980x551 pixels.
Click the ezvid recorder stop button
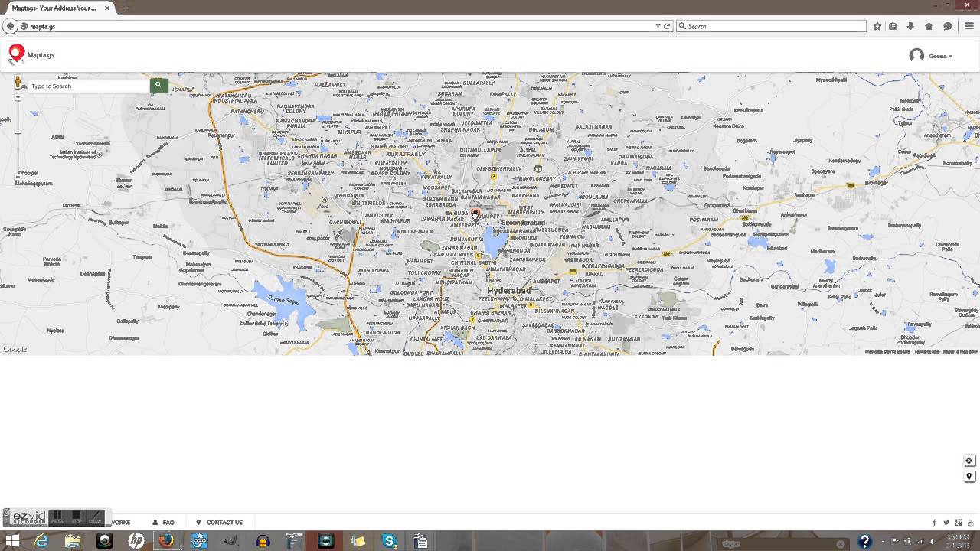coord(77,517)
